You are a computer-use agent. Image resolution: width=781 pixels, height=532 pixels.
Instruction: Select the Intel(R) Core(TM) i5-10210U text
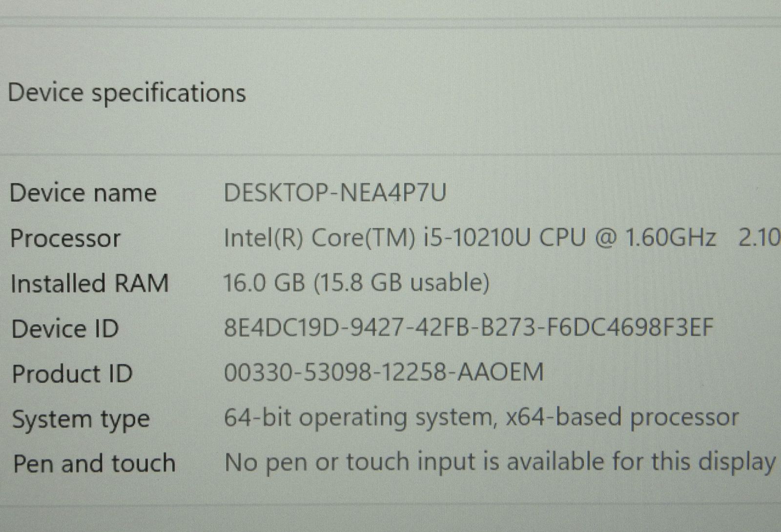point(376,238)
